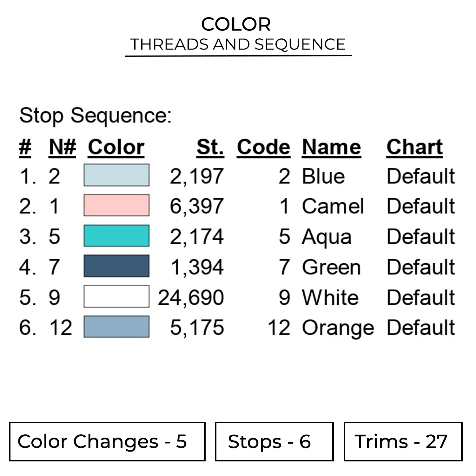Click the Stops - 6 box

[x=274, y=441]
